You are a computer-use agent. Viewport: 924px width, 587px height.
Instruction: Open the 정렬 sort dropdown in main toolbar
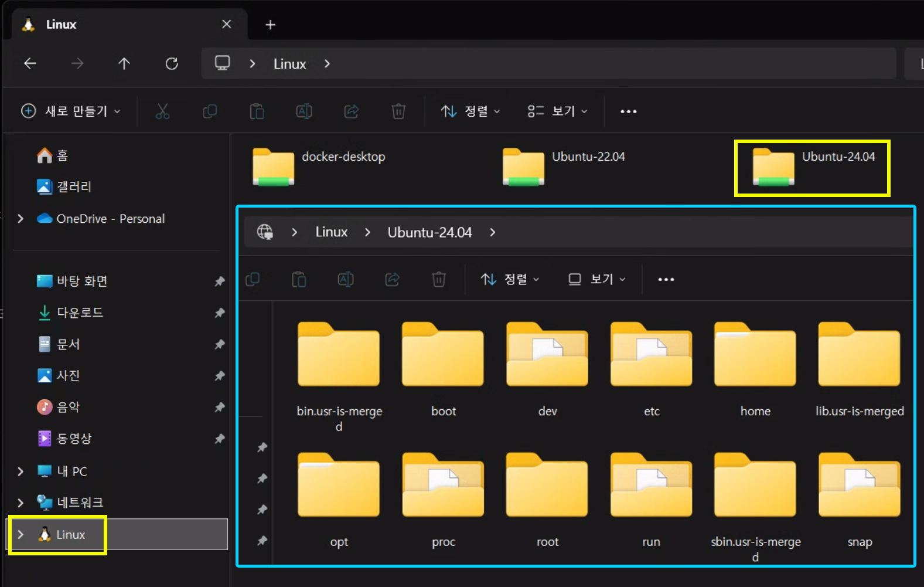(x=470, y=111)
